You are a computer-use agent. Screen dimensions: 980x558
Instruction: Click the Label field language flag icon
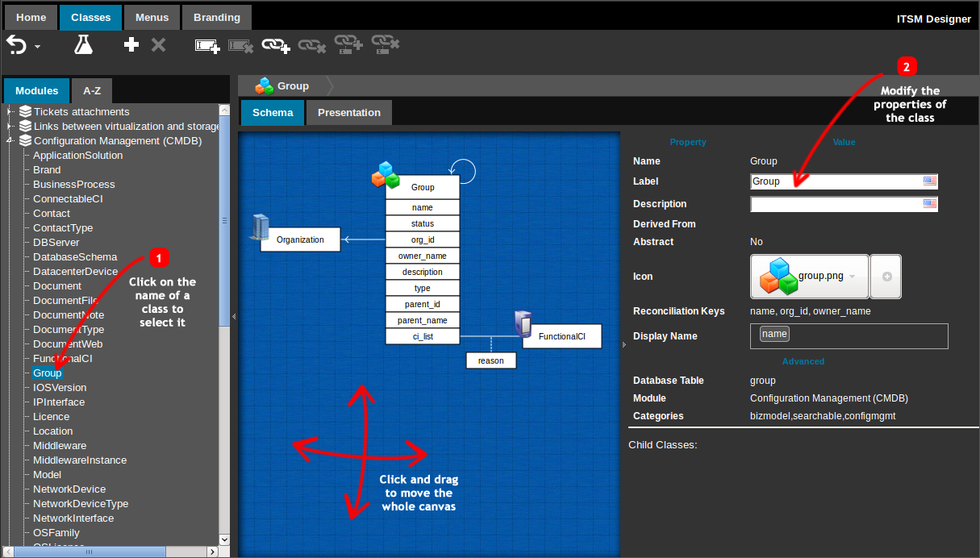(930, 181)
